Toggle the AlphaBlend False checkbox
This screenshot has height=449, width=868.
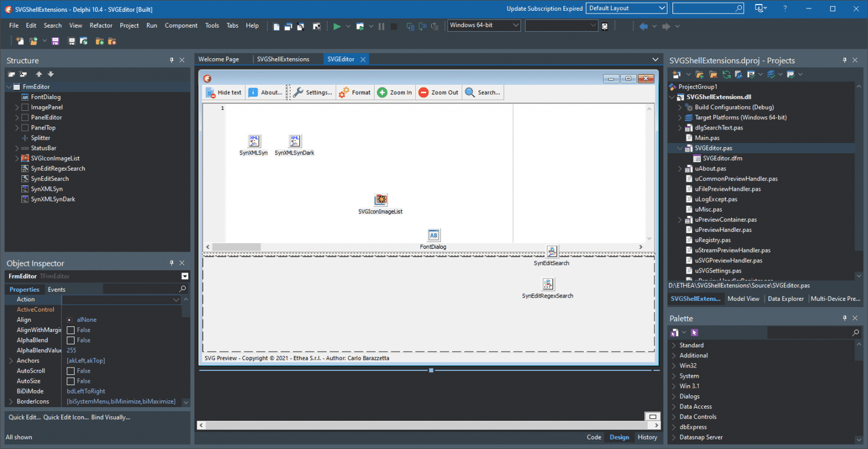point(71,340)
